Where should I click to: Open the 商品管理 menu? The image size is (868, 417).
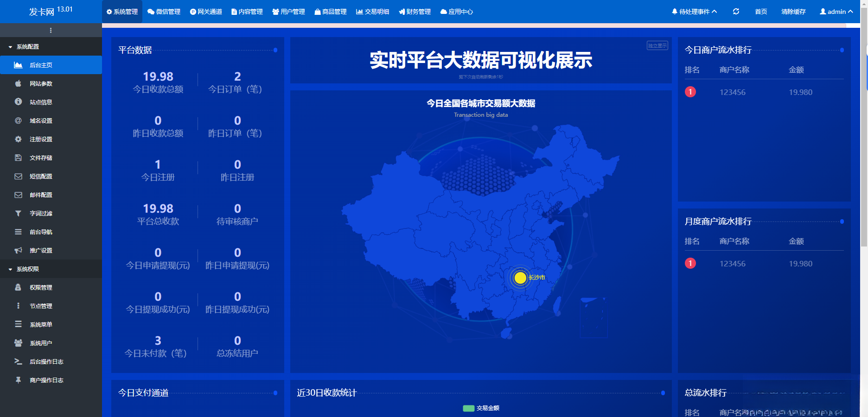tap(330, 12)
